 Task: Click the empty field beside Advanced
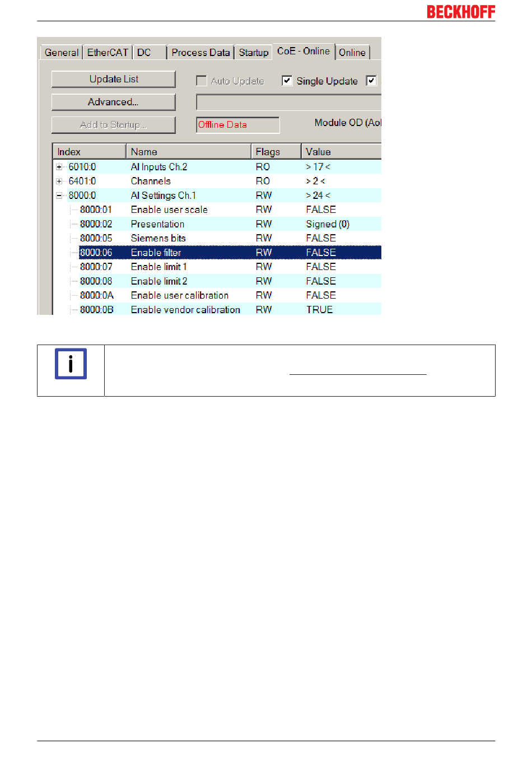click(x=288, y=102)
